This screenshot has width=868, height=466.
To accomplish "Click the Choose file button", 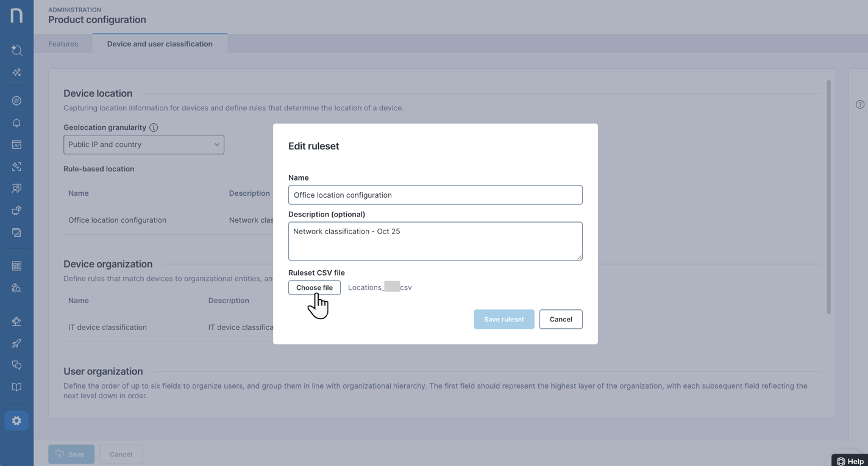I will (315, 287).
